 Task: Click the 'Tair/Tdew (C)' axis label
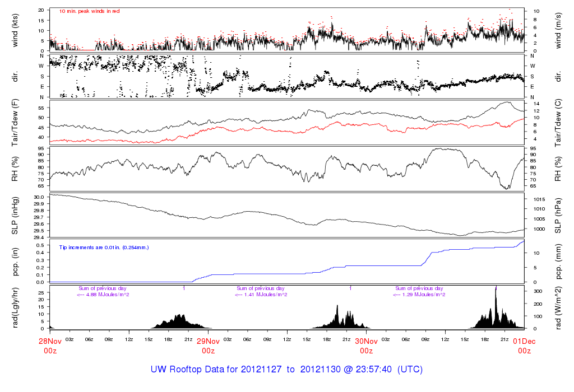coord(558,123)
